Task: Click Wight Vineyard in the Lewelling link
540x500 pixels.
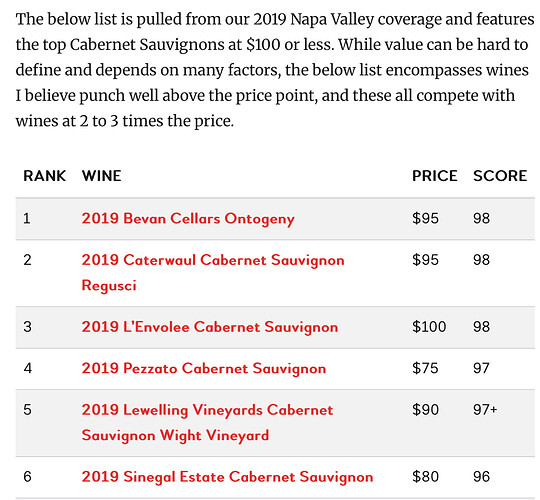Action: pyautogui.click(x=215, y=435)
